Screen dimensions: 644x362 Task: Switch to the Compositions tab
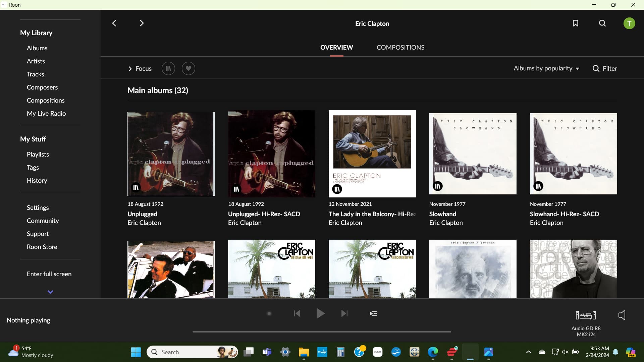[x=400, y=47]
